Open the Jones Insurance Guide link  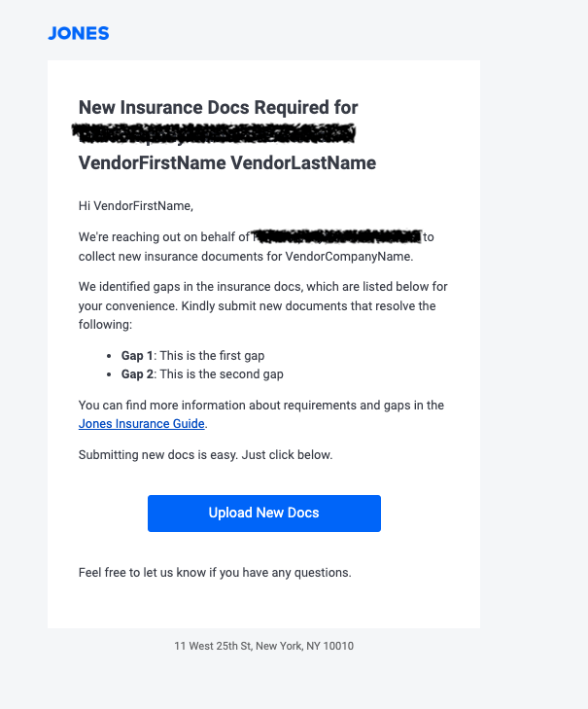point(142,424)
